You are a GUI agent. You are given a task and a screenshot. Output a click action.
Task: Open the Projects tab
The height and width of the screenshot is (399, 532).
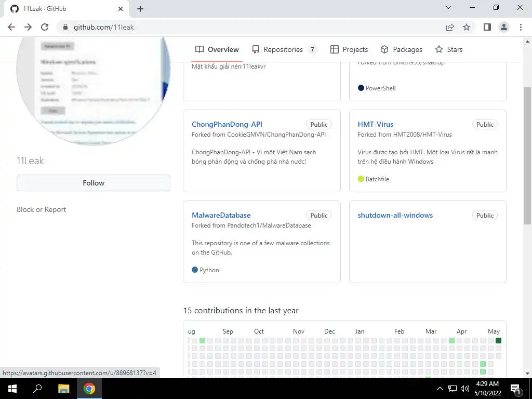(x=349, y=49)
